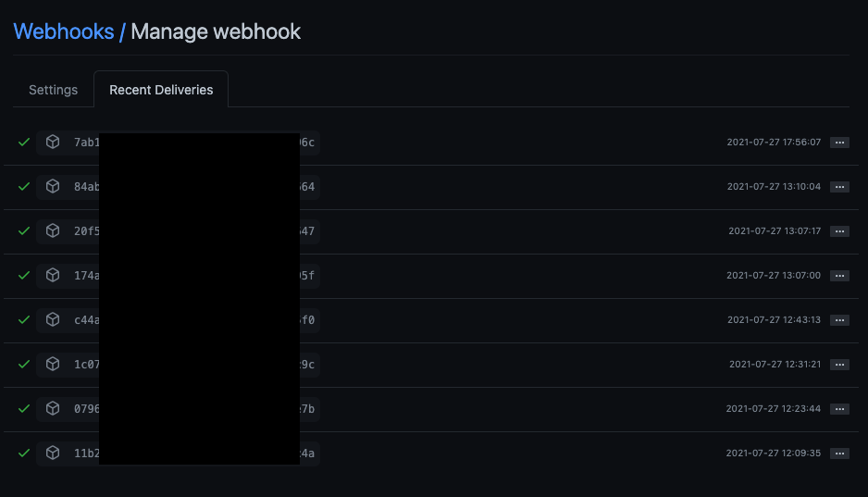
Task: Switch to the Settings tab
Action: coord(53,90)
